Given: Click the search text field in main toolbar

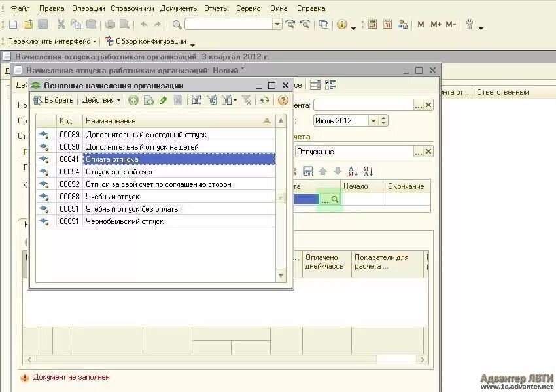Looking at the screenshot, I should pos(229,24).
